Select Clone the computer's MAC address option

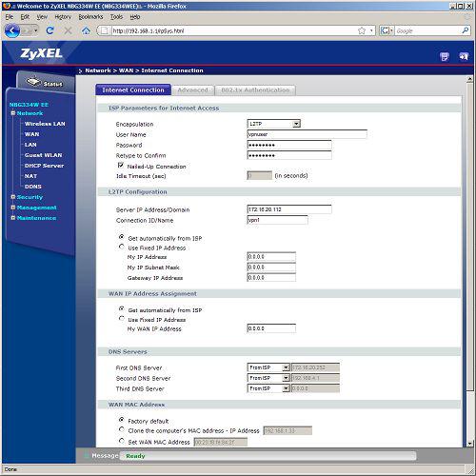pos(122,429)
